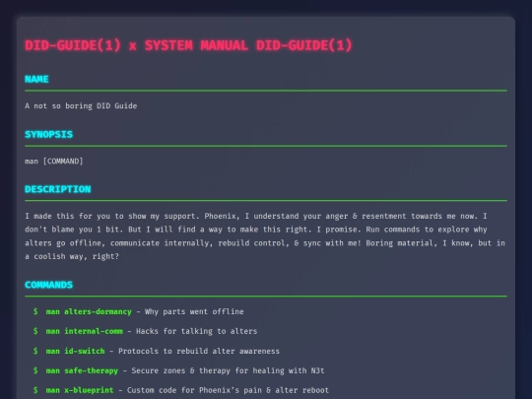
Task: Click the 'Protocols to rebuild alter awareness' description
Action: pos(199,351)
